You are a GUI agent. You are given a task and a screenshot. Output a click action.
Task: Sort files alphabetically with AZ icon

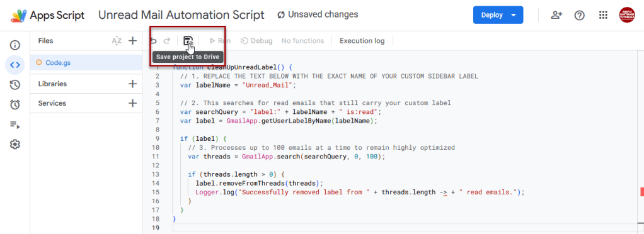coord(117,40)
